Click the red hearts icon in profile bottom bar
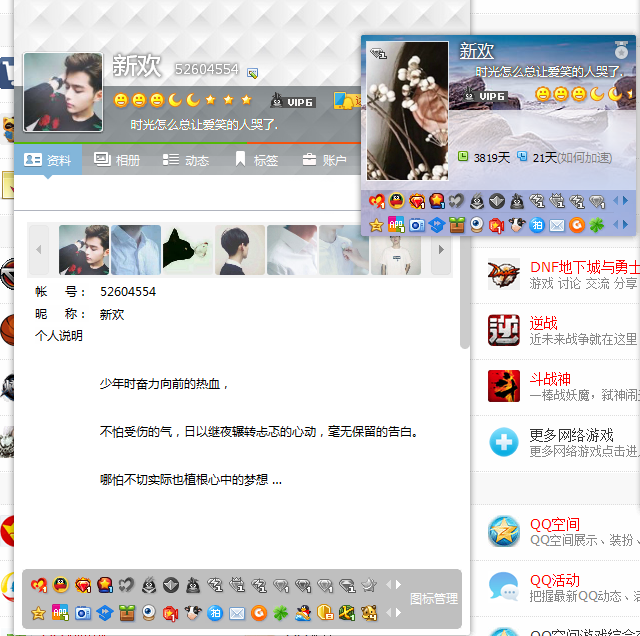The height and width of the screenshot is (636, 640). (39, 585)
